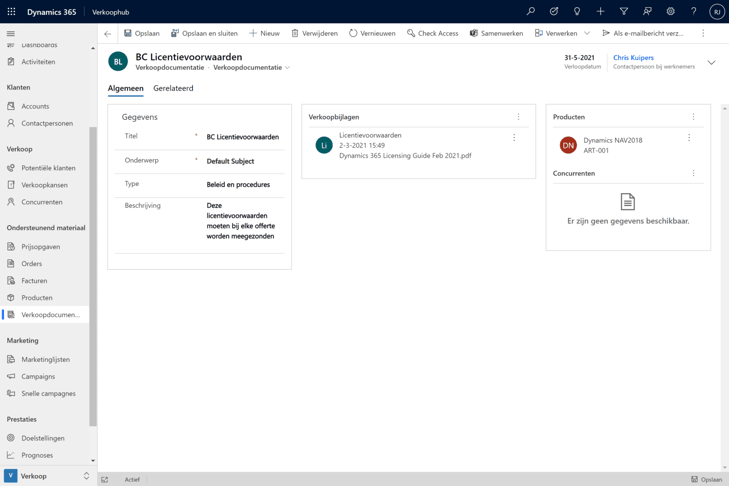729x486 pixels.
Task: Open the task flow checkmark circle icon
Action: pyautogui.click(x=554, y=11)
